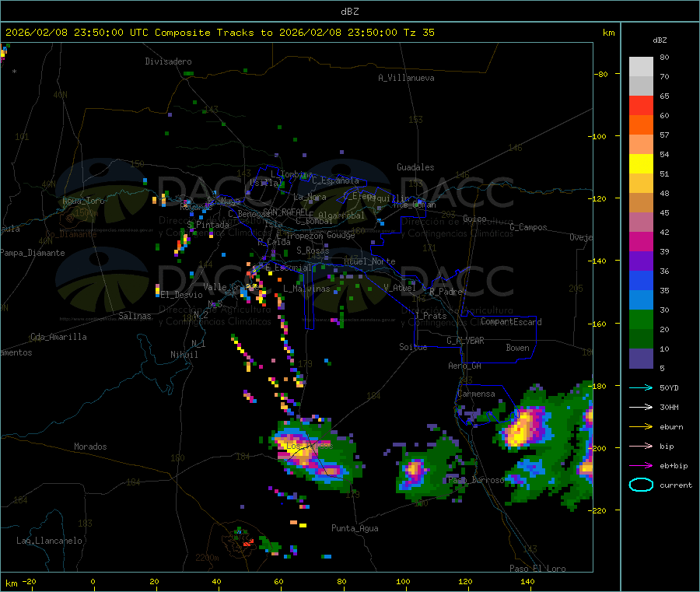Viewport: 700px width, 592px height.
Task: Click the Guadales map label
Action: coord(415,167)
